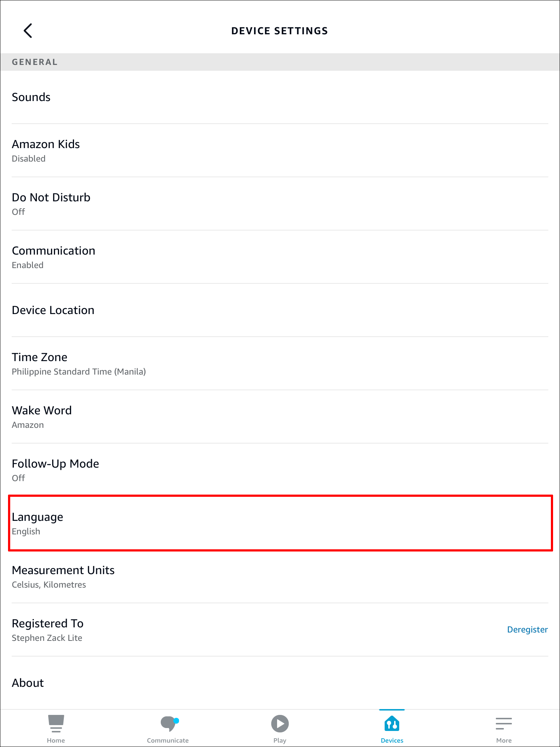Open the Home tab icon

pos(56,724)
